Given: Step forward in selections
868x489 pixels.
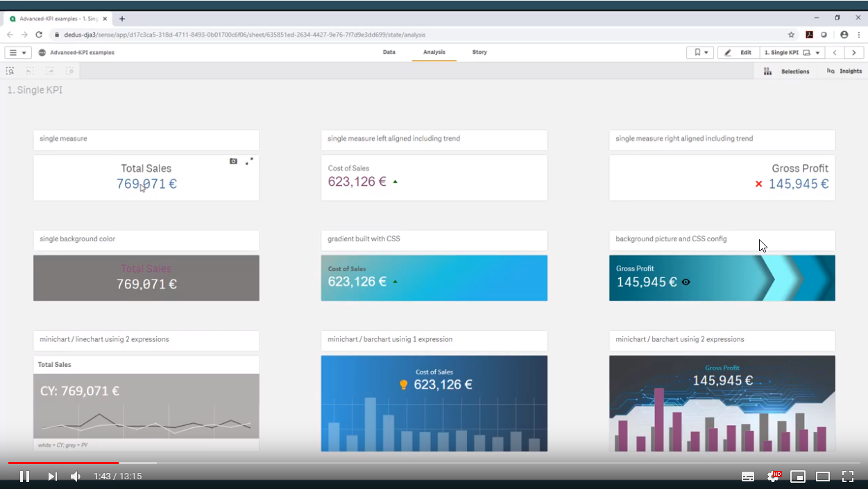Looking at the screenshot, I should pyautogui.click(x=50, y=71).
